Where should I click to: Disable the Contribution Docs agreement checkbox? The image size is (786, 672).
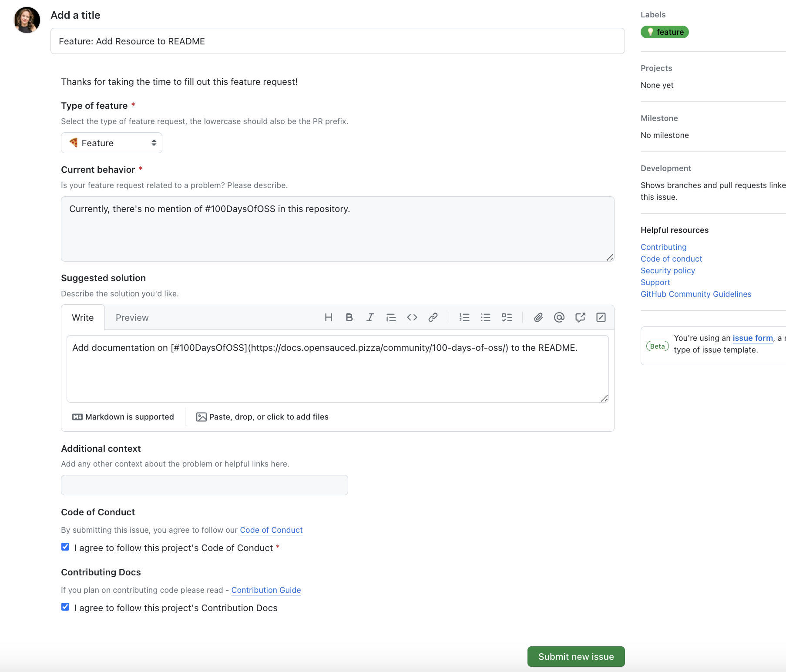pos(65,606)
